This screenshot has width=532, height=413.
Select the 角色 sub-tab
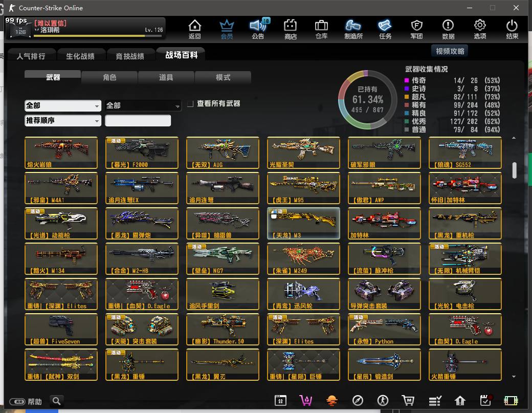click(109, 77)
